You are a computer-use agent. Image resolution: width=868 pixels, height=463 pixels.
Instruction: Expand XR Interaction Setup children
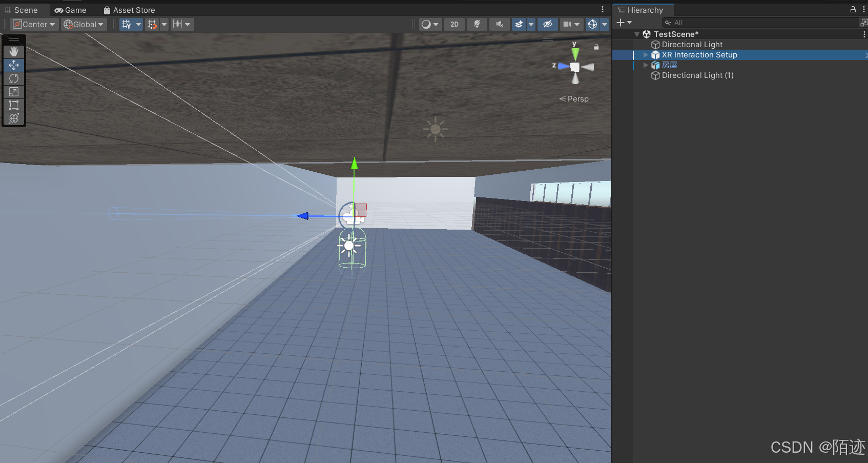coord(646,55)
